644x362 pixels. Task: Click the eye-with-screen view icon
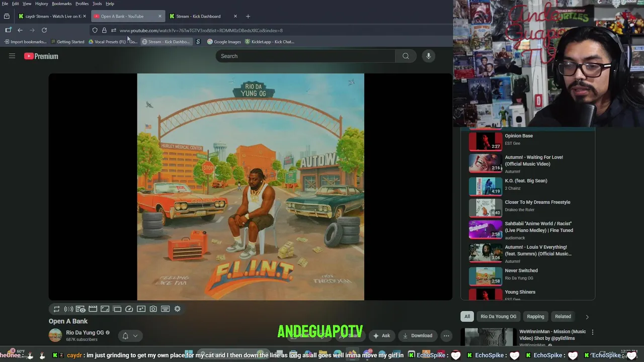tap(80, 309)
